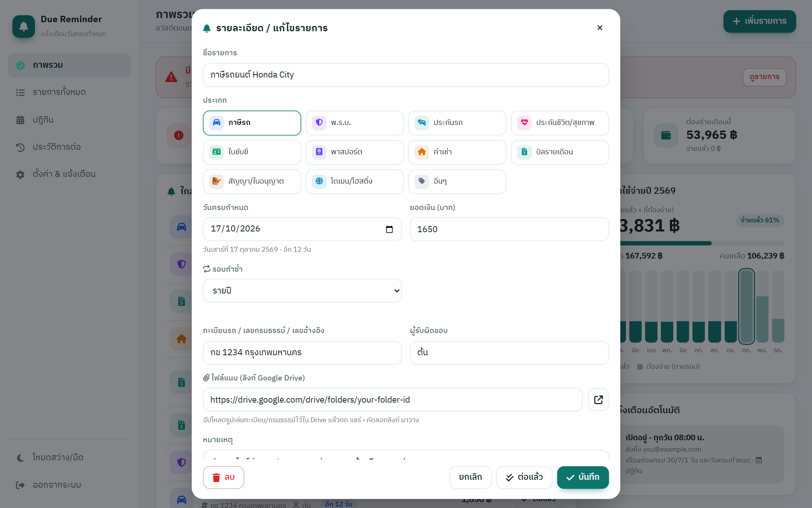Choose the ประกันชีวิต/สุขภาพ category
Viewport: 812px width, 508px height.
(x=560, y=123)
